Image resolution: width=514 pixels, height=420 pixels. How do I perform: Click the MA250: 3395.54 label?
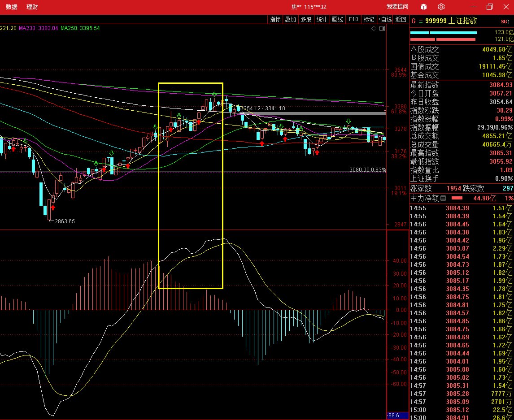coord(80,28)
